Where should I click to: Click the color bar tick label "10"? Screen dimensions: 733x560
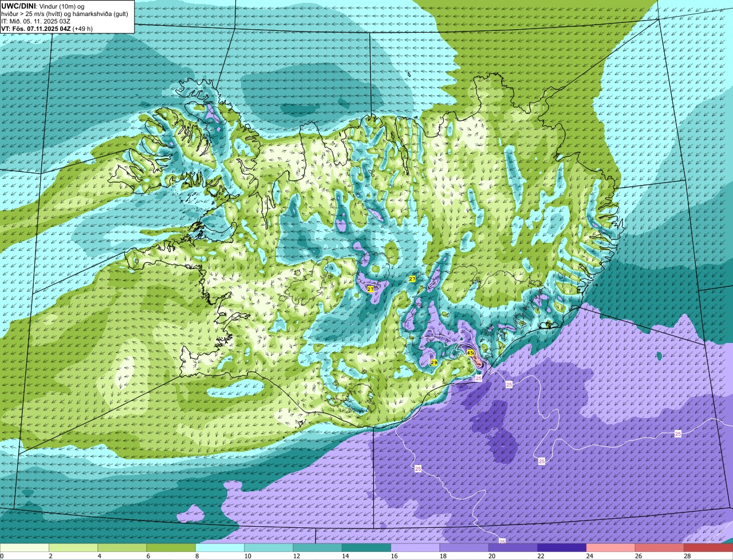point(247,556)
